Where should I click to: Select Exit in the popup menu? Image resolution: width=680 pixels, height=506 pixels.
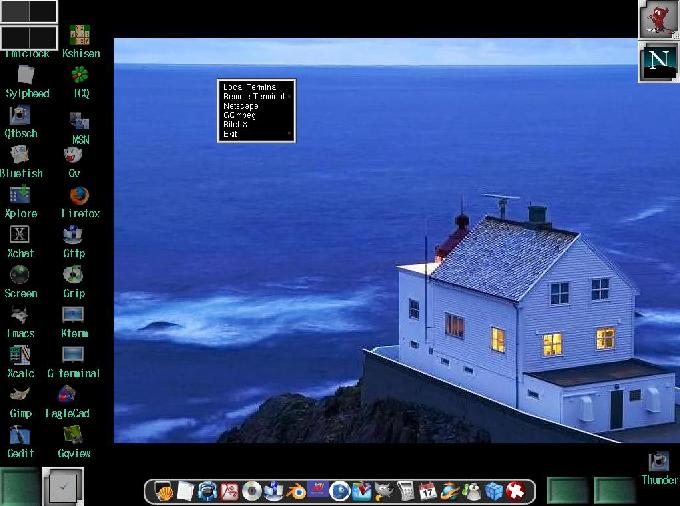pyautogui.click(x=231, y=134)
